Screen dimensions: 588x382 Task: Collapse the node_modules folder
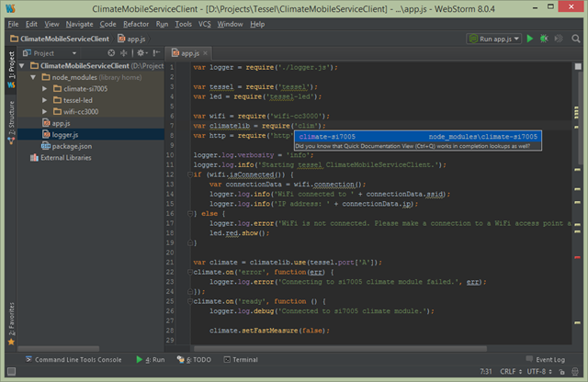tap(34, 78)
